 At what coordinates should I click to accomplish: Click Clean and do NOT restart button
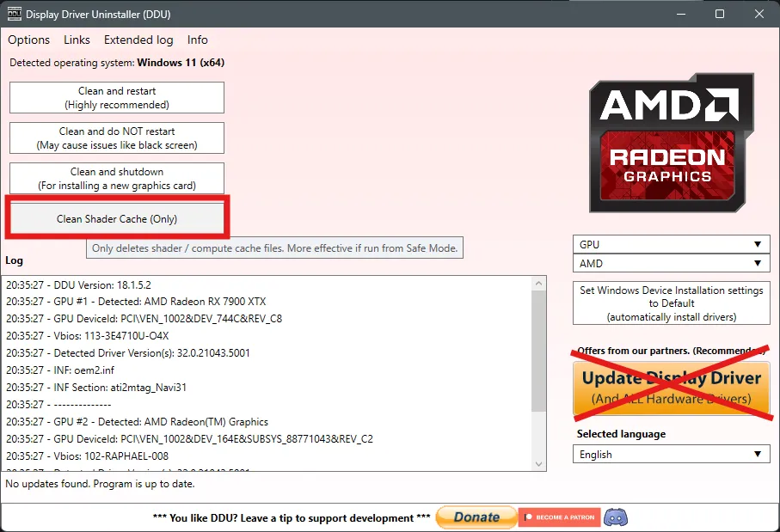[117, 138]
